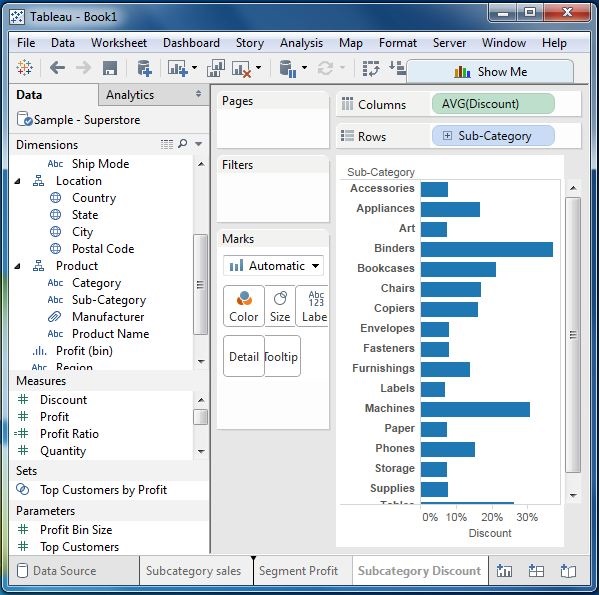
Task: Click the Save icon in the toolbar
Action: pos(110,69)
